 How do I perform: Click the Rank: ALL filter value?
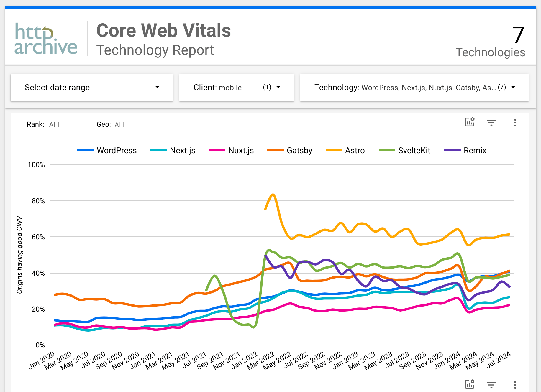[x=55, y=125]
